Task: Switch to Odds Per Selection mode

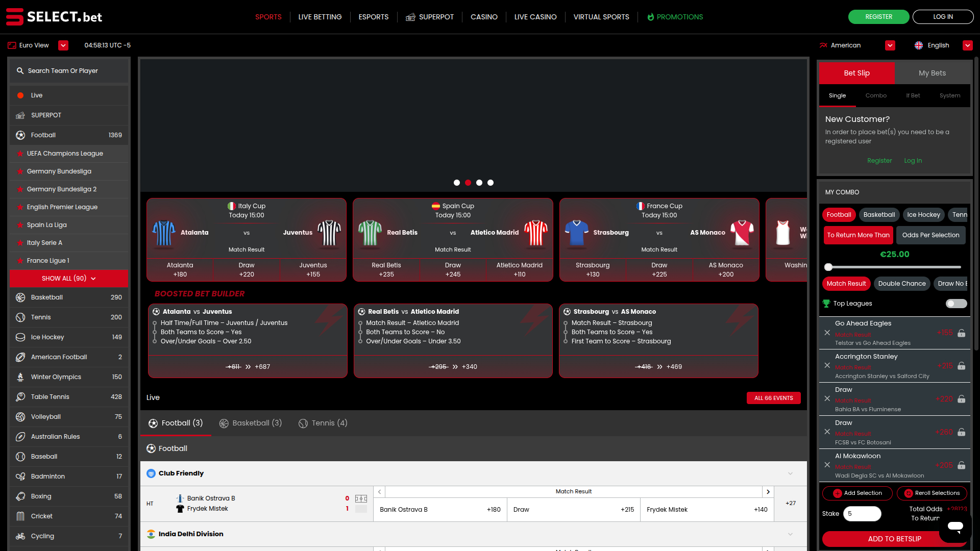Action: 930,235
